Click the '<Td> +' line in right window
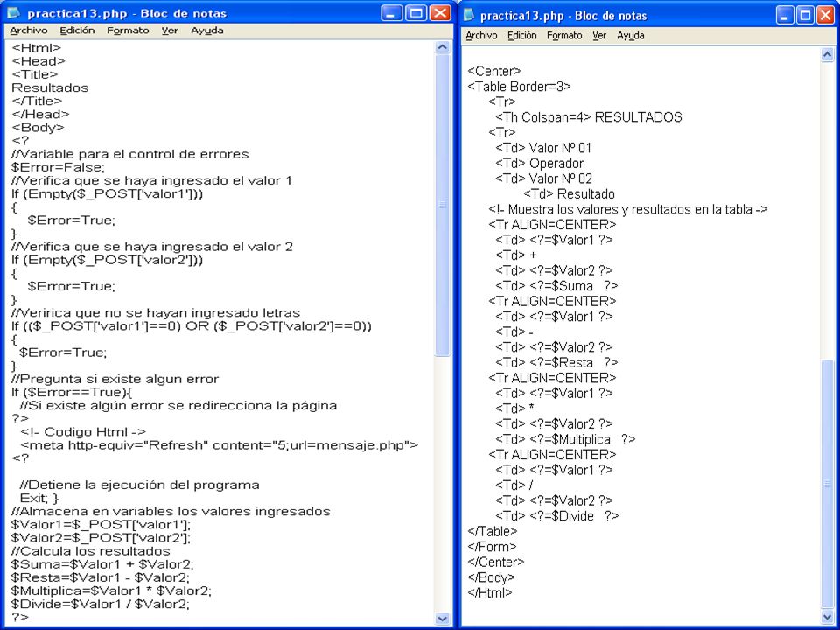The height and width of the screenshot is (630, 840). click(x=516, y=255)
